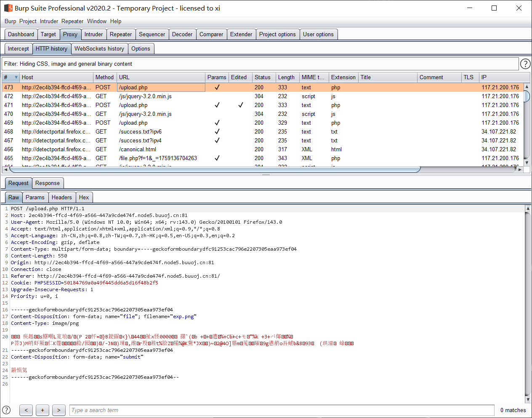The width and height of the screenshot is (532, 418).
Task: Open the filter help question-mark icon
Action: (x=525, y=64)
